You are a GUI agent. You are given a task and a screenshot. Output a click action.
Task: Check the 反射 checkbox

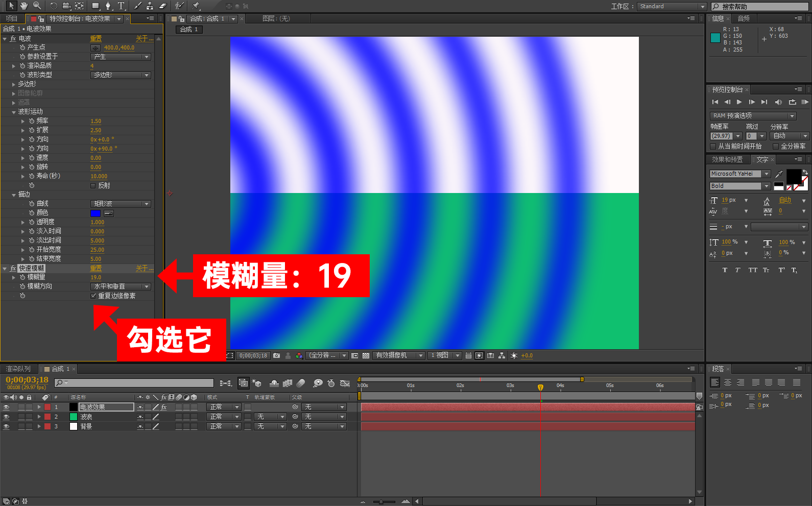(x=93, y=186)
